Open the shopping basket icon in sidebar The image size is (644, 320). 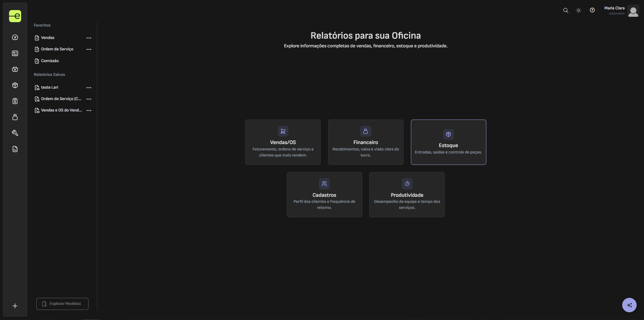click(x=15, y=69)
